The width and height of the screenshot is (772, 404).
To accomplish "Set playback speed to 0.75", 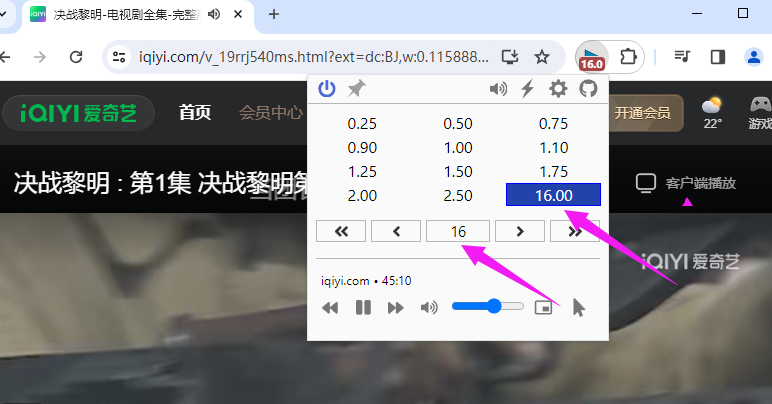I will click(553, 124).
